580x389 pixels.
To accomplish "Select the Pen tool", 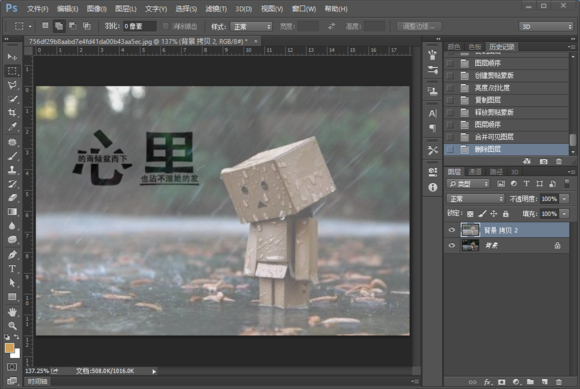I will point(12,255).
